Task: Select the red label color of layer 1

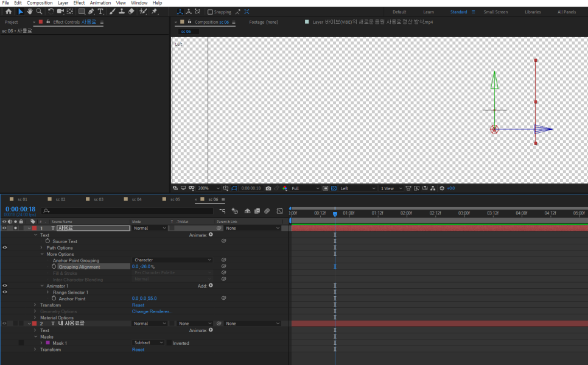Action: coord(35,229)
